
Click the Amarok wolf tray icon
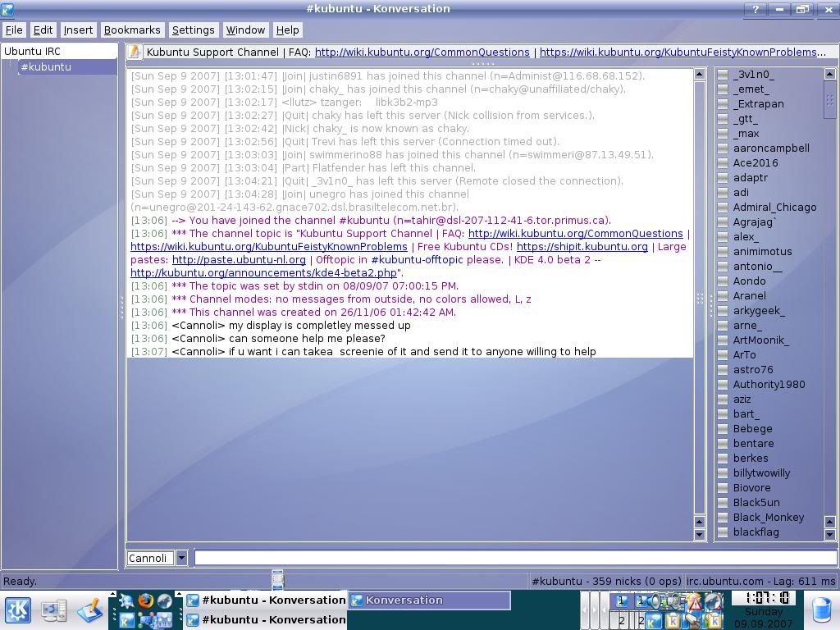click(x=713, y=601)
